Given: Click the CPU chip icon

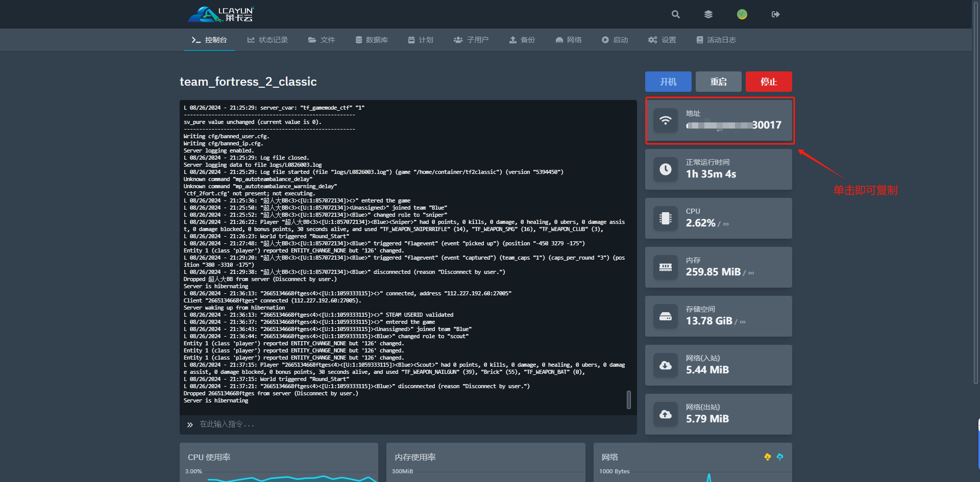Looking at the screenshot, I should point(666,218).
